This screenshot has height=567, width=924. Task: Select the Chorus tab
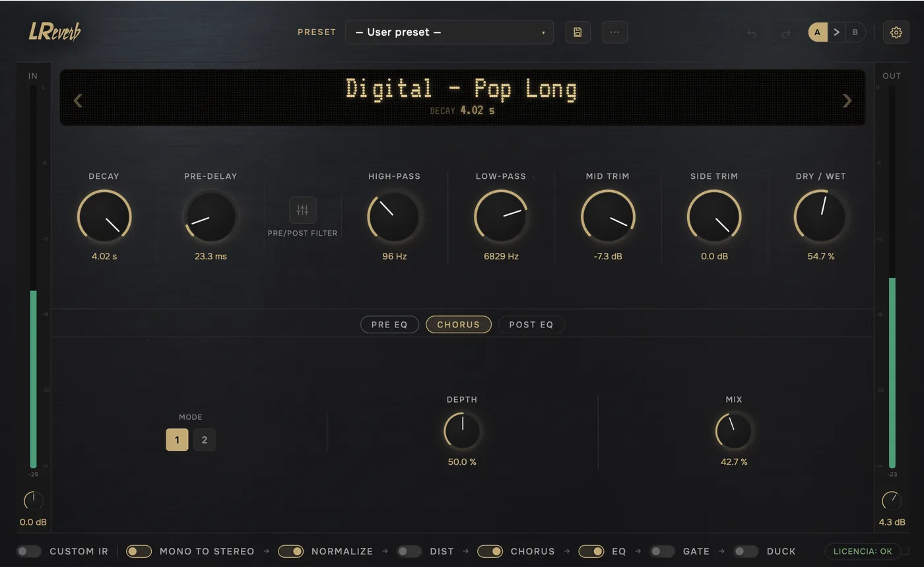coord(459,325)
